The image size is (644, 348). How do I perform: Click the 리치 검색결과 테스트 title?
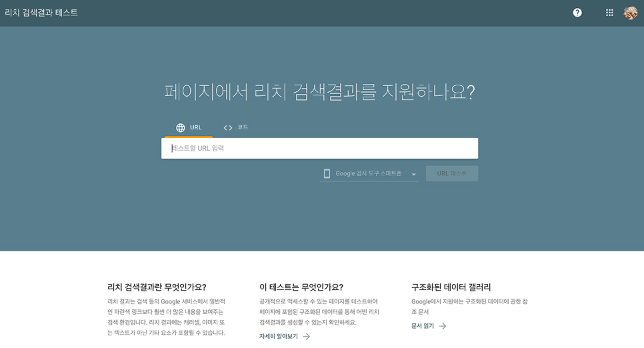click(x=41, y=13)
